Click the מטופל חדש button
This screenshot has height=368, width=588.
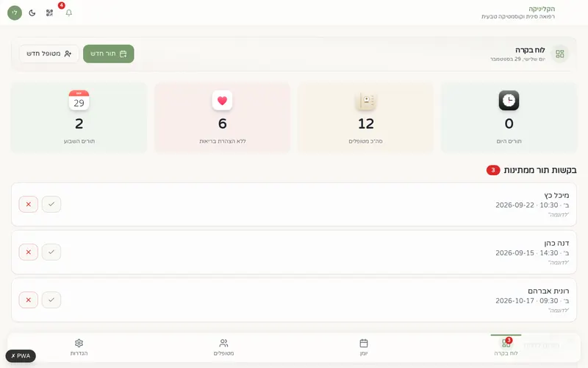(x=49, y=54)
